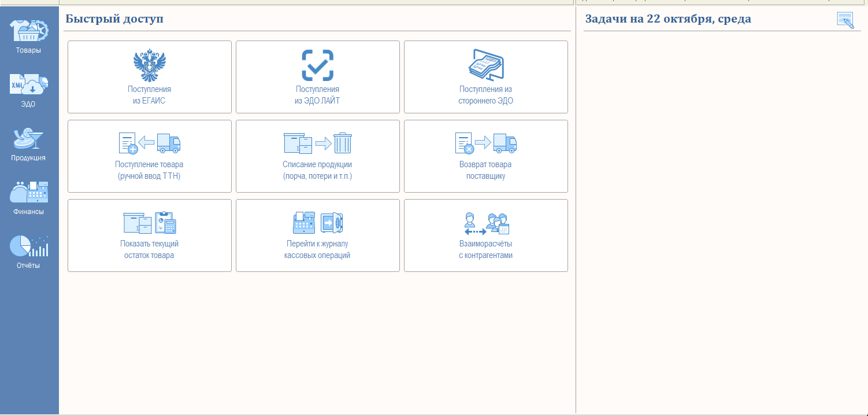Image resolution: width=868 pixels, height=416 pixels.
Task: Click the Быстрый доступ heading
Action: click(114, 19)
